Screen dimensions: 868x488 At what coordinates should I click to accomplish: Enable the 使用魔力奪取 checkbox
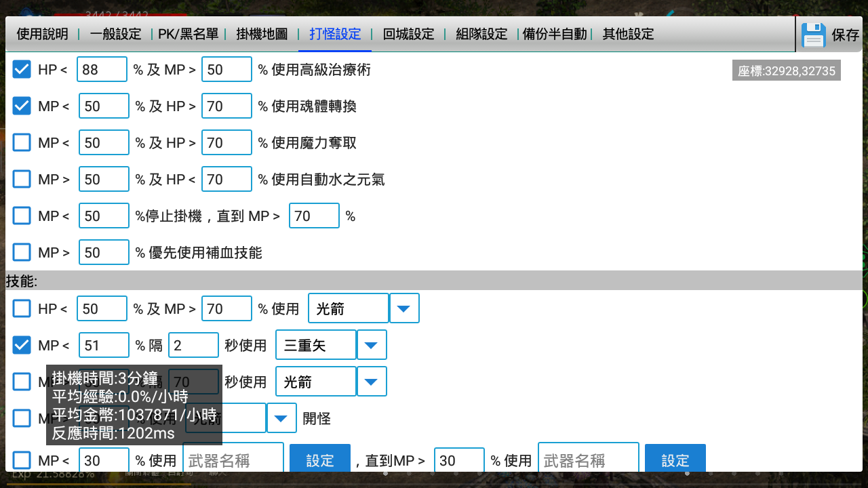[x=22, y=142]
